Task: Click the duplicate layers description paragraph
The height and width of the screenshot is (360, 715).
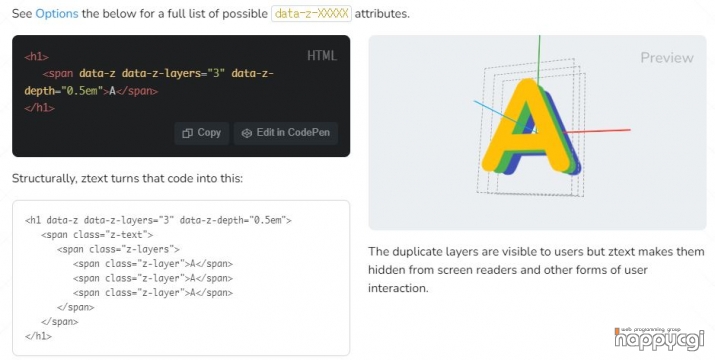Action: coord(536,270)
